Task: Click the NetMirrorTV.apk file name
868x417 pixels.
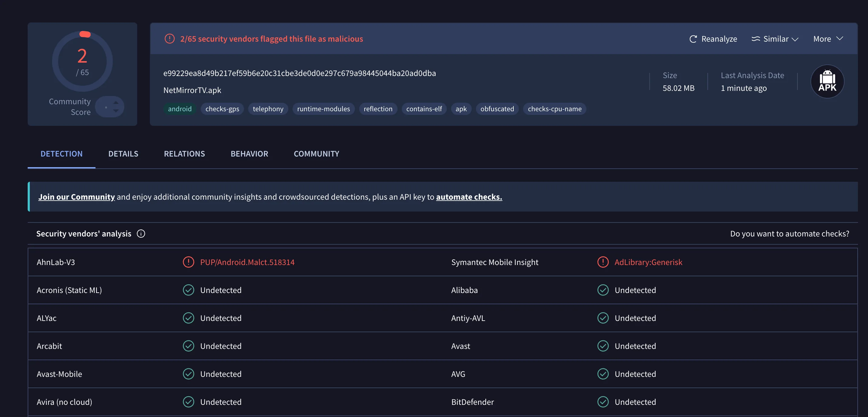Action: [192, 90]
